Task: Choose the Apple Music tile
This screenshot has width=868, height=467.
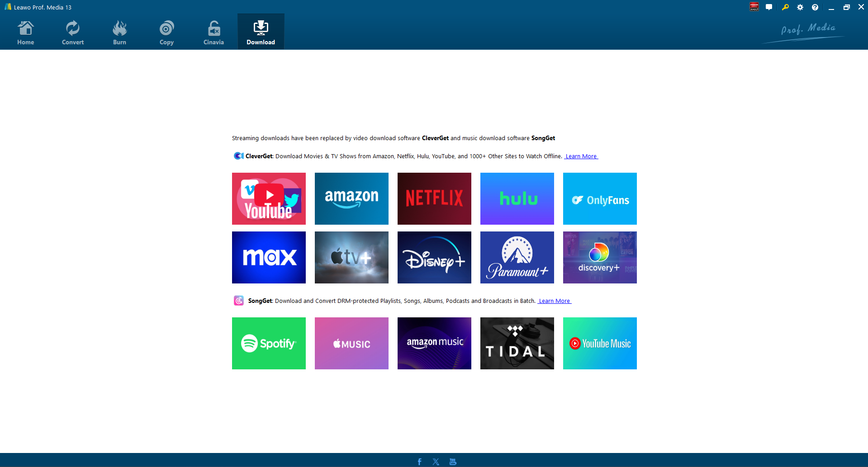Action: click(351, 343)
